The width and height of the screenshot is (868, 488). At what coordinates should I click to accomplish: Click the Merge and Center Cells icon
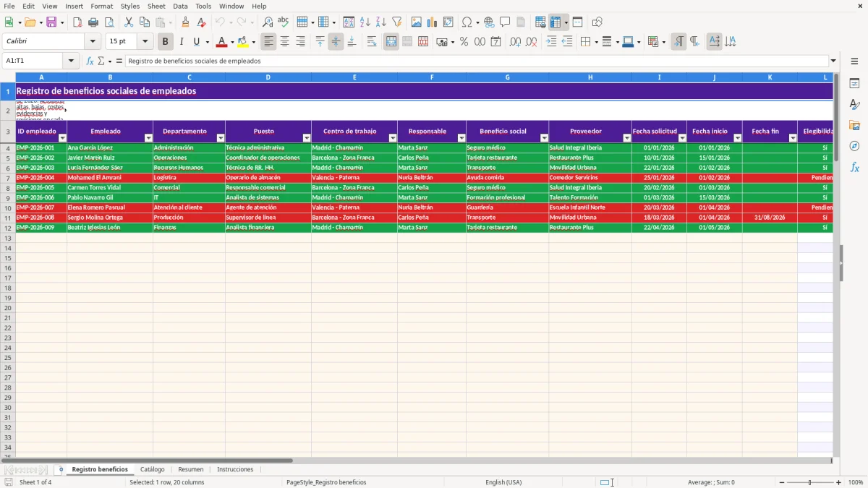(x=391, y=42)
